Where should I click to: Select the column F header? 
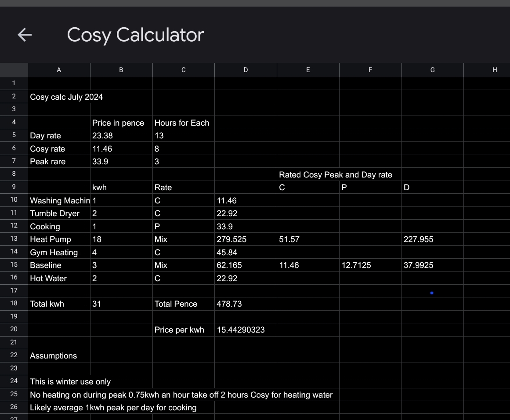pos(370,70)
